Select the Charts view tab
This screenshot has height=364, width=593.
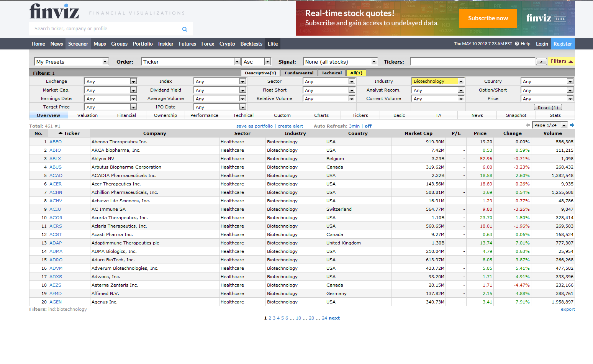(x=321, y=115)
